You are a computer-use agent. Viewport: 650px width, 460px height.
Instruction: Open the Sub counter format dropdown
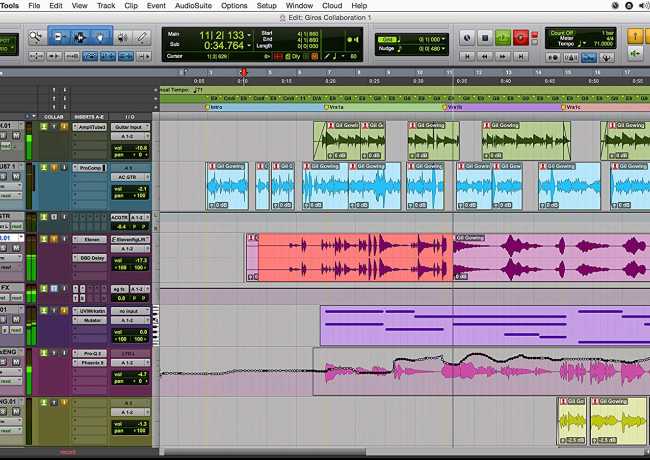[x=249, y=45]
